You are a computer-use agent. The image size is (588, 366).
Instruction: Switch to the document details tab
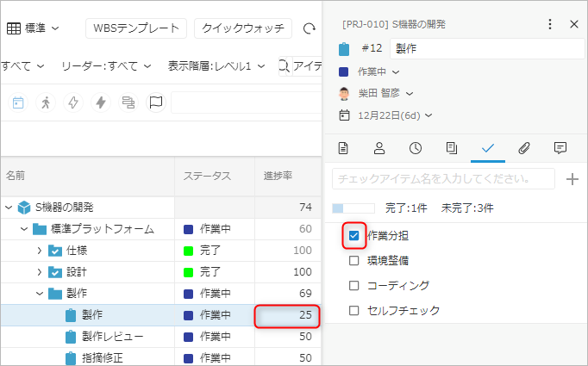(343, 147)
